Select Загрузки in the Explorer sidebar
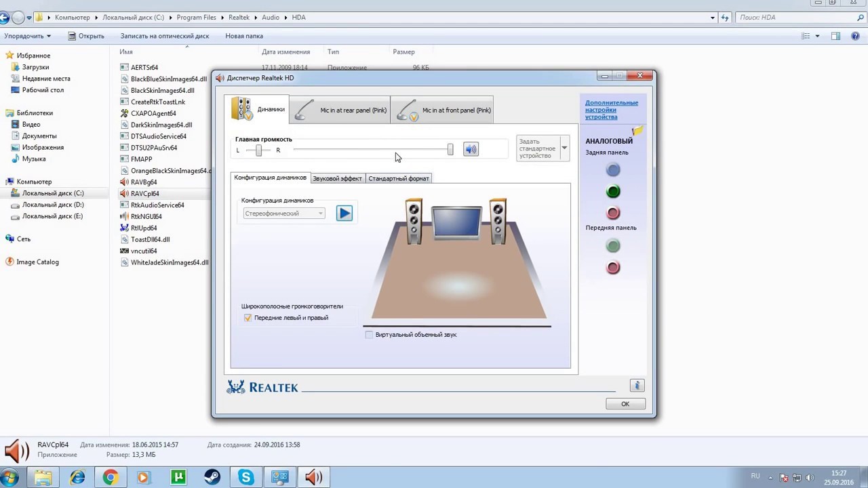The width and height of the screenshot is (868, 488). [x=35, y=67]
